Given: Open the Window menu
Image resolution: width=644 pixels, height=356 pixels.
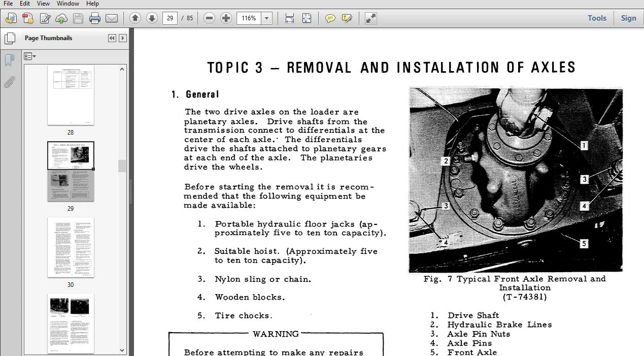Looking at the screenshot, I should click(x=67, y=4).
